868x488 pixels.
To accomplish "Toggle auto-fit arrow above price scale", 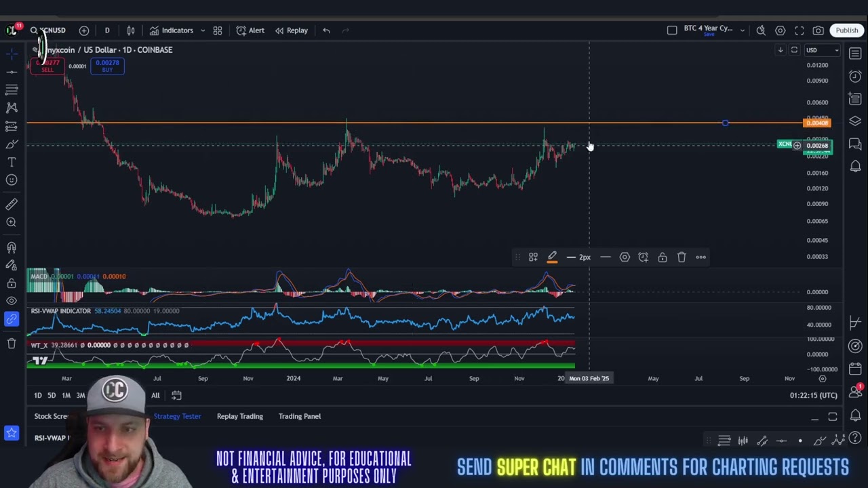I will tap(781, 50).
